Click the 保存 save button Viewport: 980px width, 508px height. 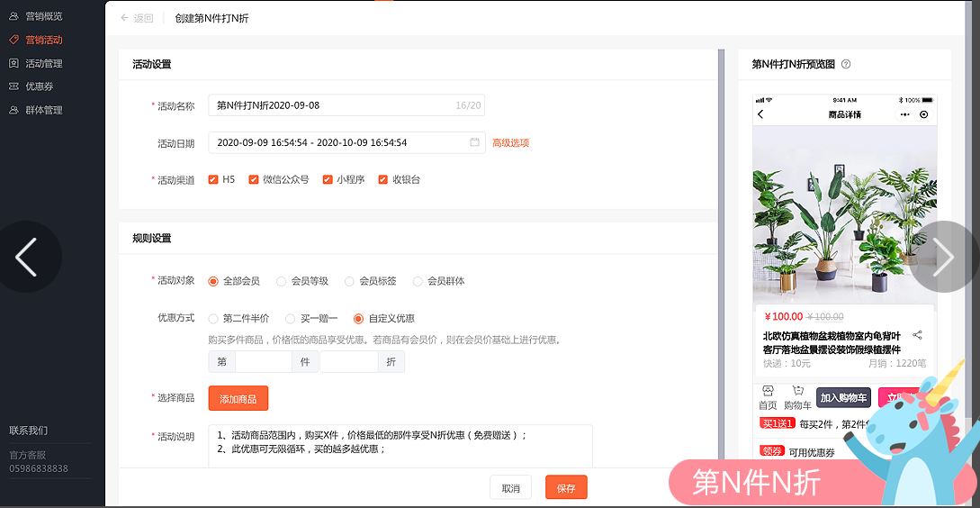pos(565,487)
